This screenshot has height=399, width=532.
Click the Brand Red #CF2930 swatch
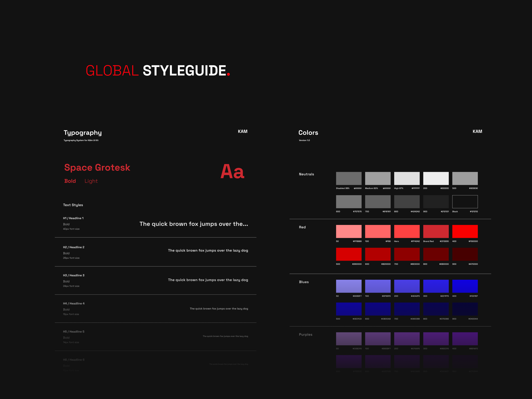click(436, 231)
